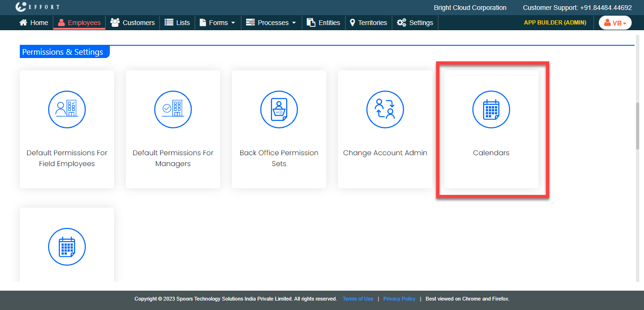This screenshot has height=310, width=644.
Task: Open the Employees tab
Action: [x=79, y=23]
